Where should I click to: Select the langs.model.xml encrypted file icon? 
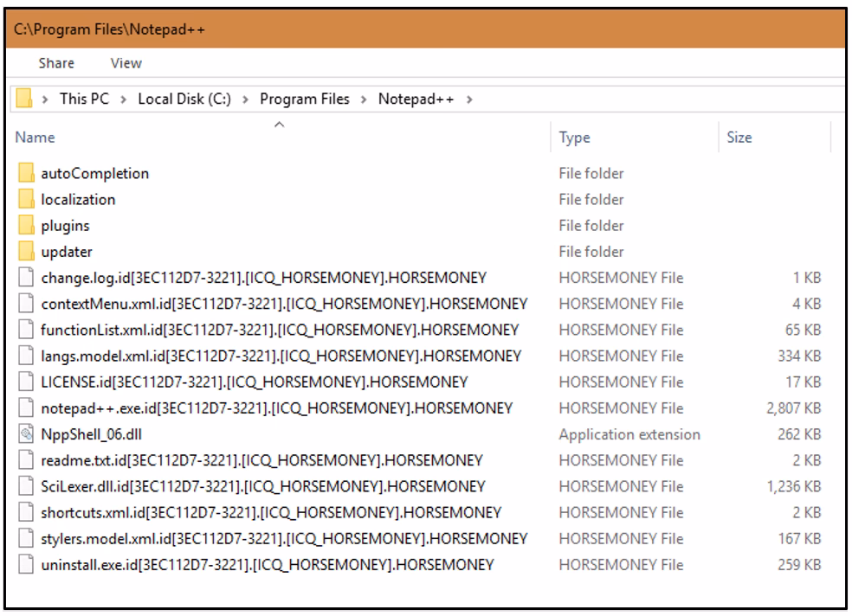click(x=25, y=356)
